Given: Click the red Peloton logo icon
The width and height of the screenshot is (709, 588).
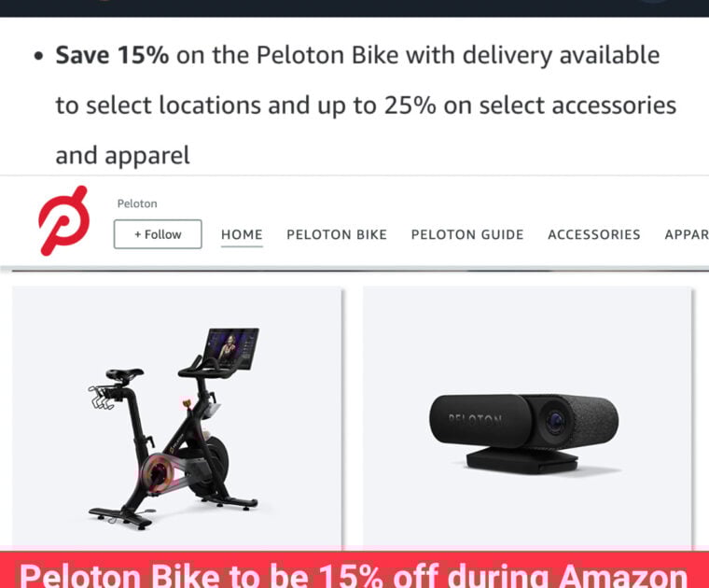Looking at the screenshot, I should tap(63, 220).
